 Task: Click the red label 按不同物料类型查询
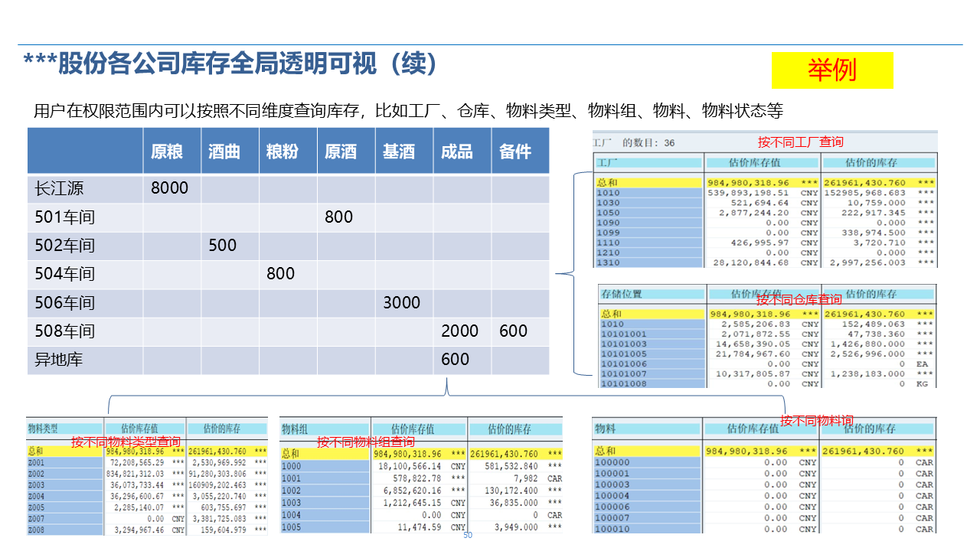point(126,442)
